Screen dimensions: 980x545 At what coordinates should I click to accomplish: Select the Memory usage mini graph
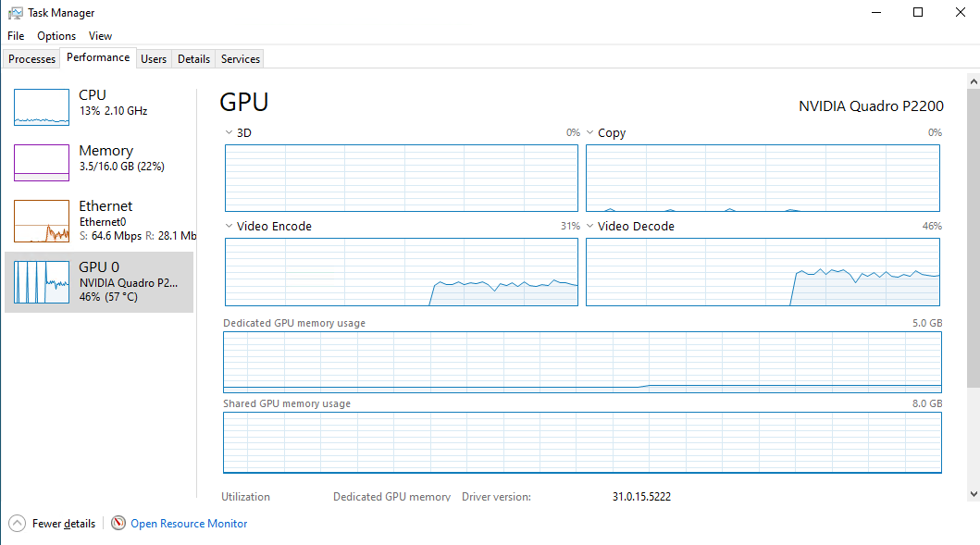[x=42, y=163]
